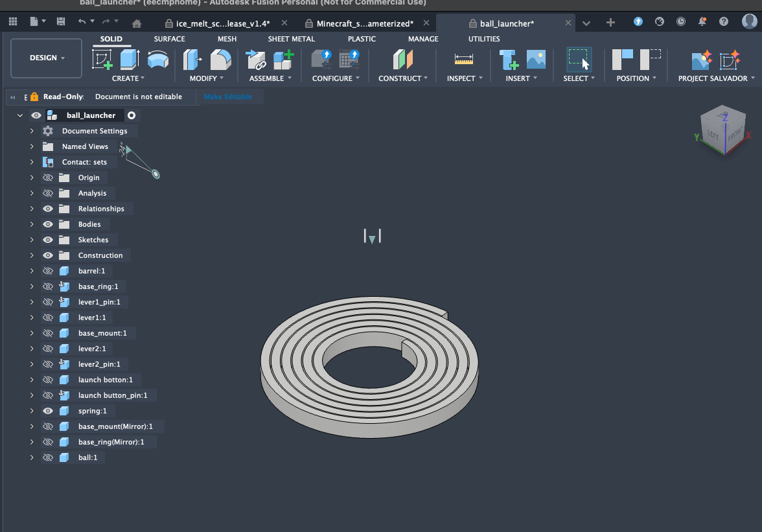Expand the base_mount:1 tree node
Viewport: 762px width, 532px height.
click(32, 333)
